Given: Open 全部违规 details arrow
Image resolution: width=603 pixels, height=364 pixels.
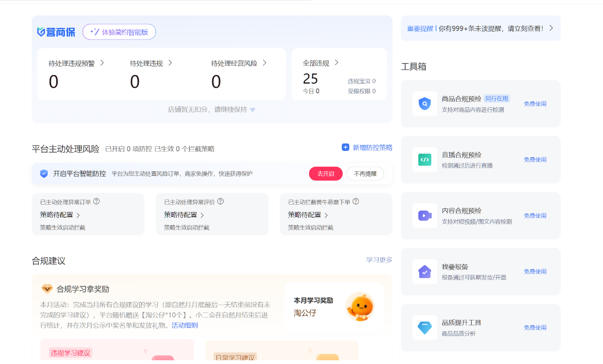Looking at the screenshot, I should tap(337, 63).
